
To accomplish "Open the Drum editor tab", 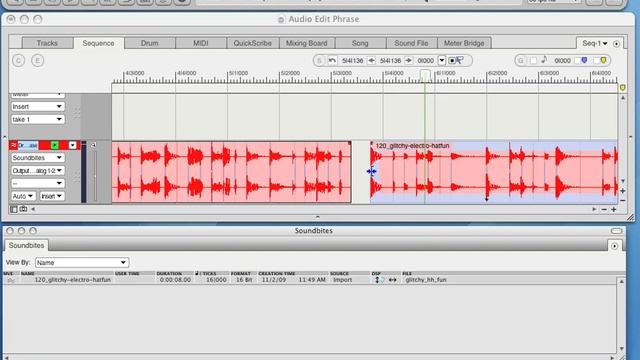I will point(149,43).
